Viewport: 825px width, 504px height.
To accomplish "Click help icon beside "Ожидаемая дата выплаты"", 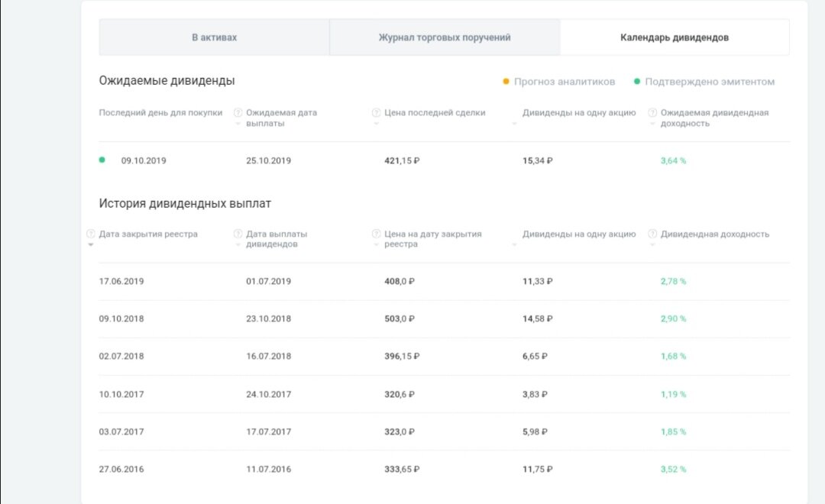I will tap(238, 113).
